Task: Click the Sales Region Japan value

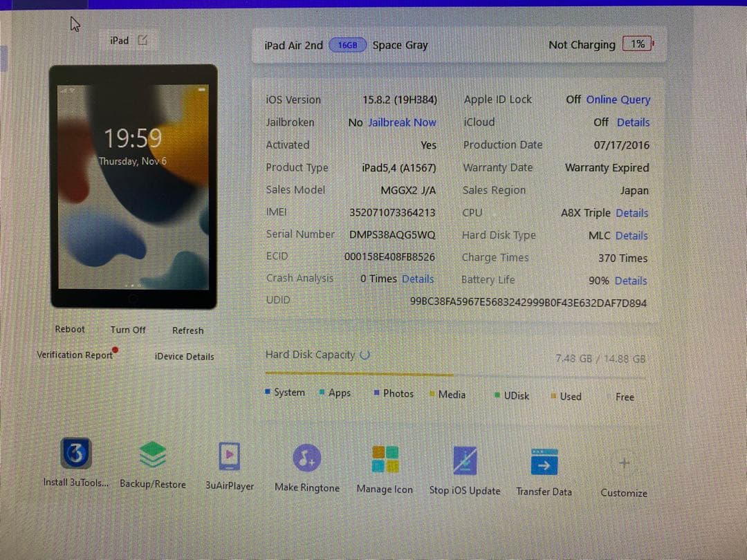Action: click(x=634, y=191)
